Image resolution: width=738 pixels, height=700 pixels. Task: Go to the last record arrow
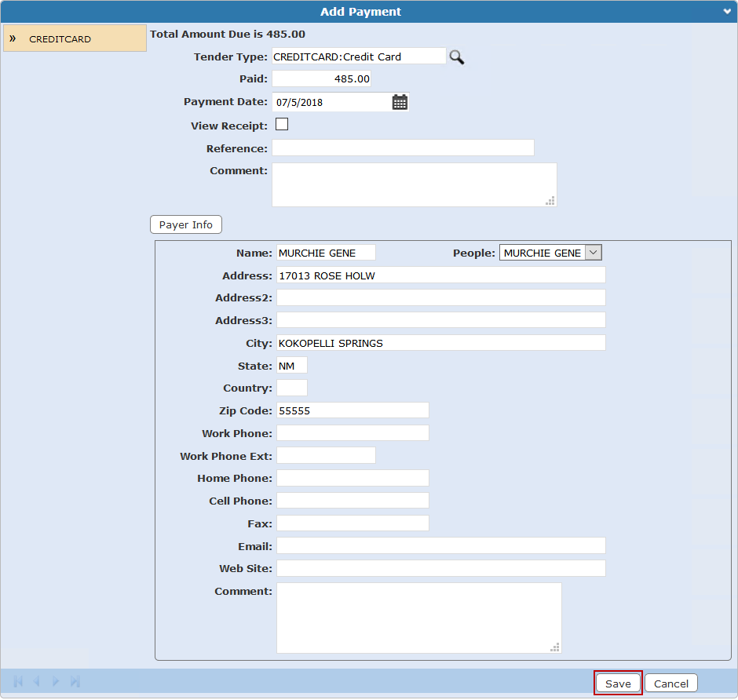pos(75,681)
